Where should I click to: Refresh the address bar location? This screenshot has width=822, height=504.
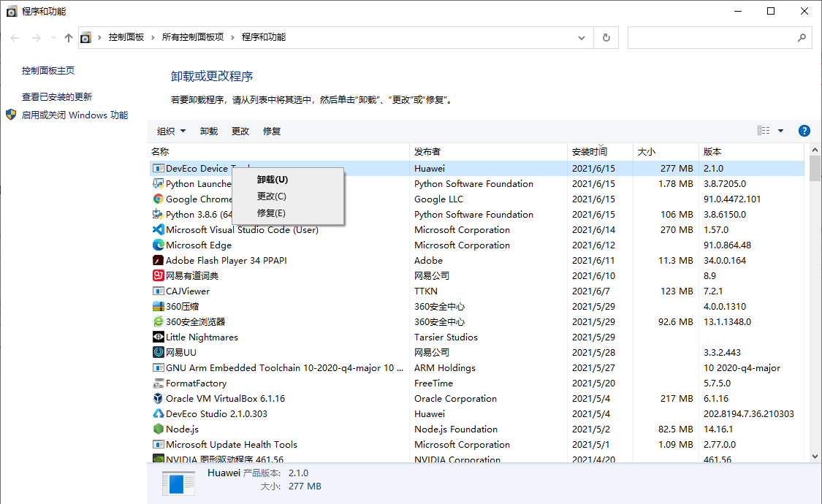tap(606, 38)
